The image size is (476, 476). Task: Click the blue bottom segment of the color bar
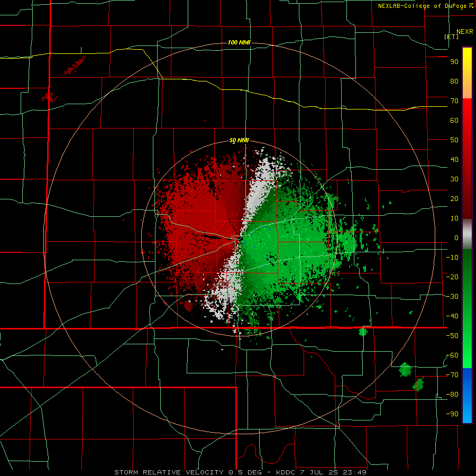click(467, 396)
